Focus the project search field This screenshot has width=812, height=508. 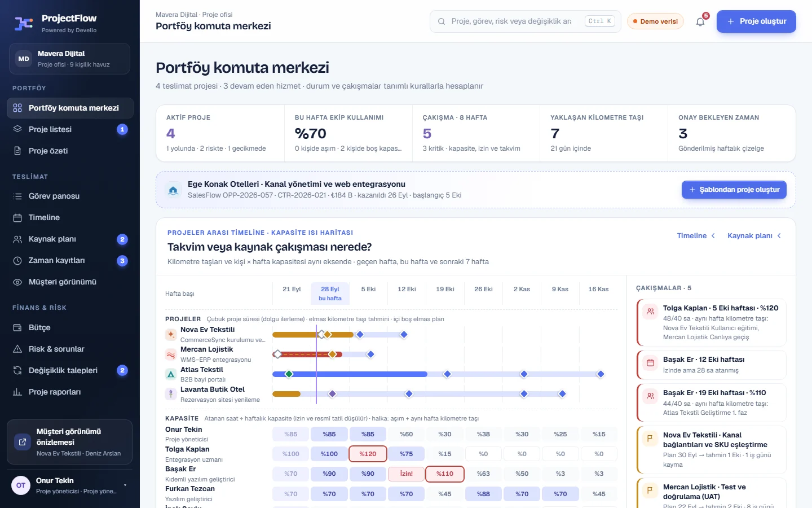(526, 21)
